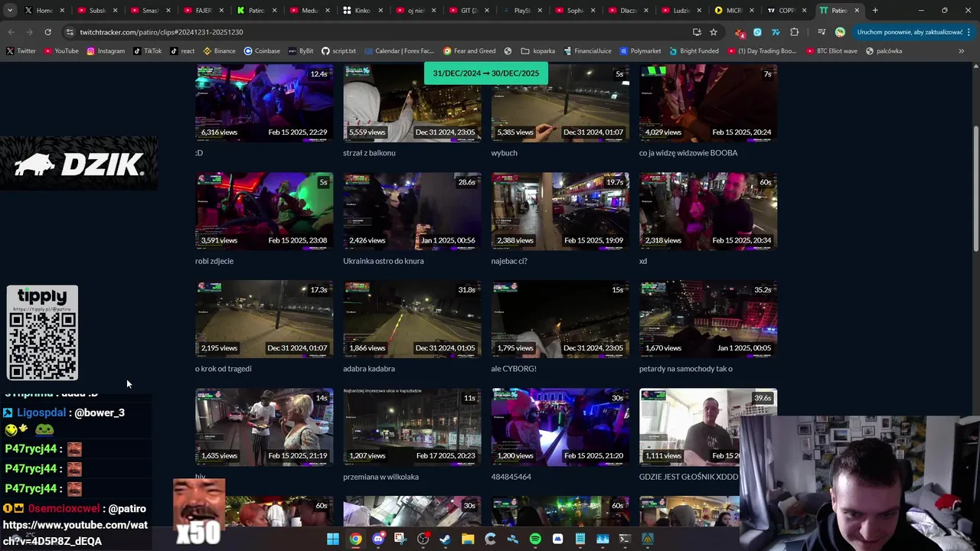This screenshot has width=980, height=551.
Task: Open the TikTok bookmark
Action: coord(147,51)
